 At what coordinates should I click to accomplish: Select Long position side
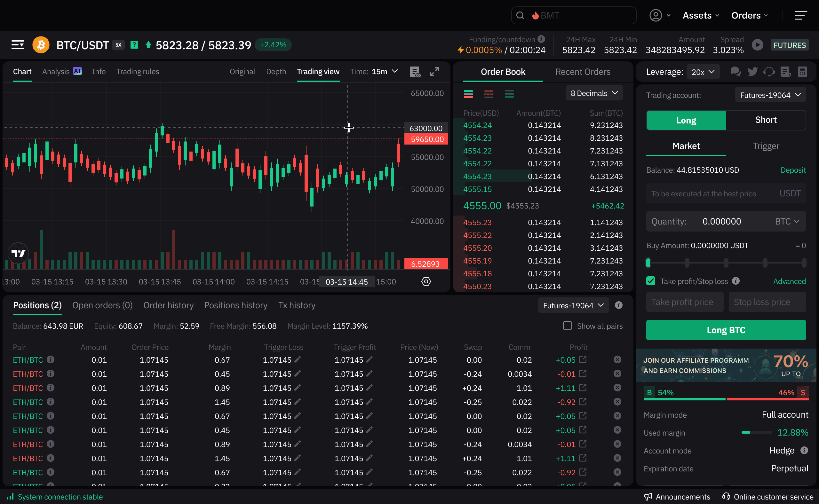[x=686, y=120]
